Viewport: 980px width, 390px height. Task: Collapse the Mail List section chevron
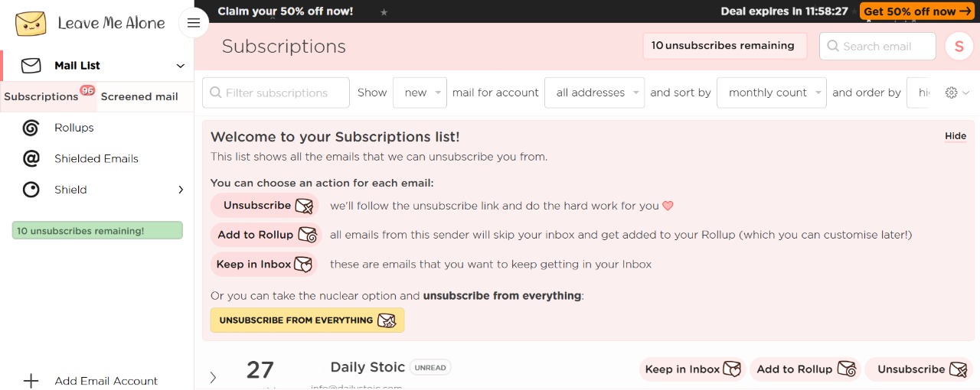(181, 66)
